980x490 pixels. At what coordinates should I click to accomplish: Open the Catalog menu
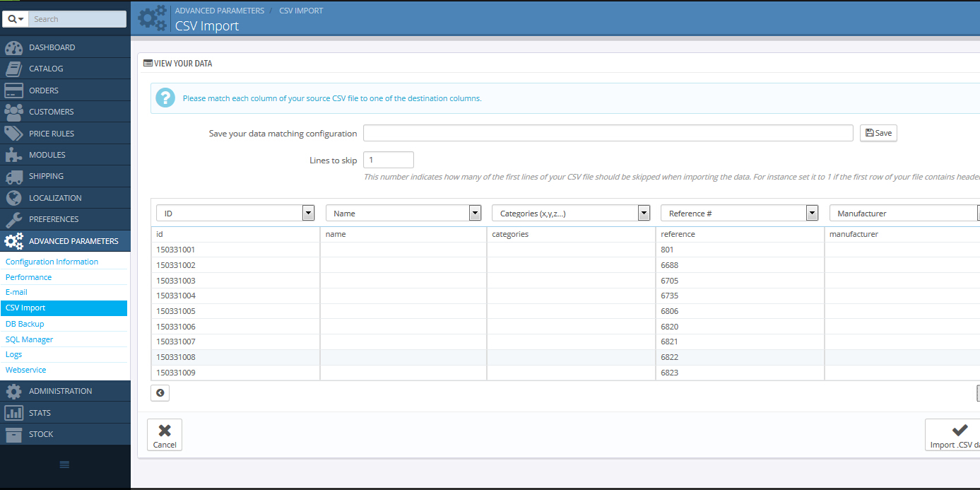click(x=65, y=69)
